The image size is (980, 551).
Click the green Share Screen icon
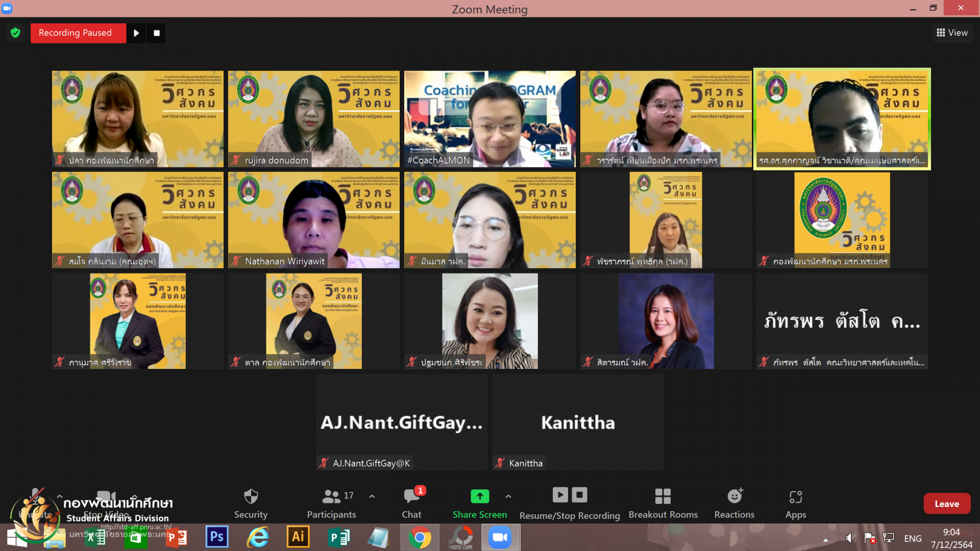click(x=479, y=496)
